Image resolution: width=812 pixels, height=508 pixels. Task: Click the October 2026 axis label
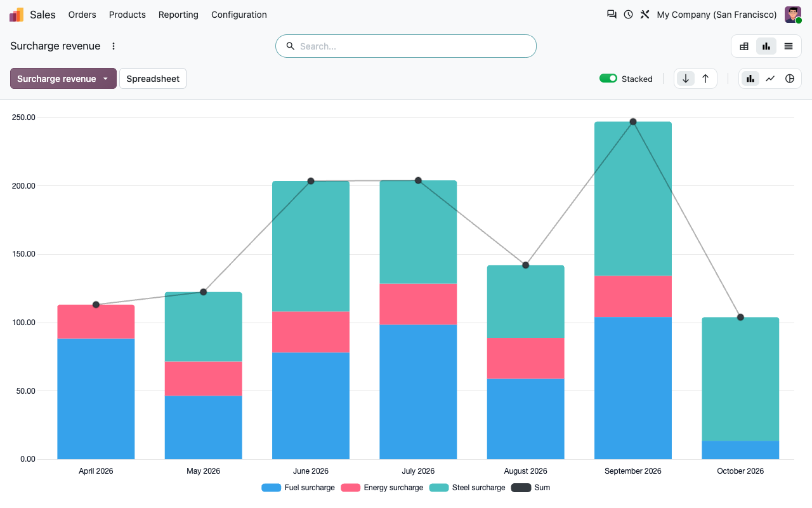740,471
